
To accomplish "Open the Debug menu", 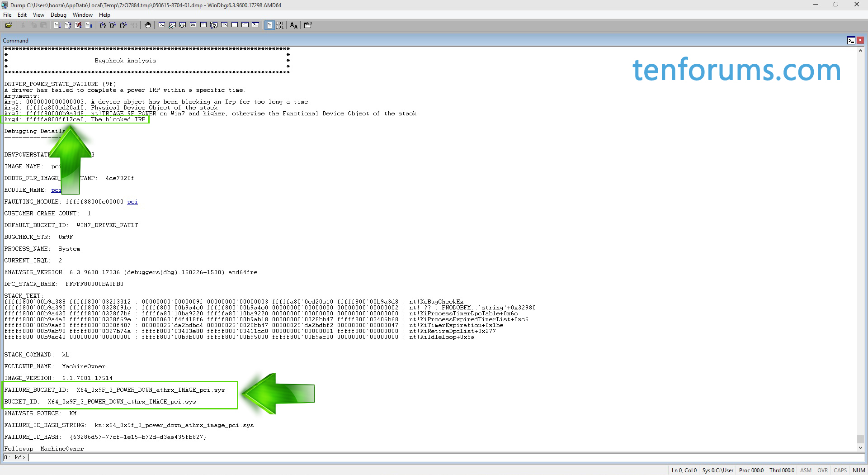I will (x=59, y=14).
